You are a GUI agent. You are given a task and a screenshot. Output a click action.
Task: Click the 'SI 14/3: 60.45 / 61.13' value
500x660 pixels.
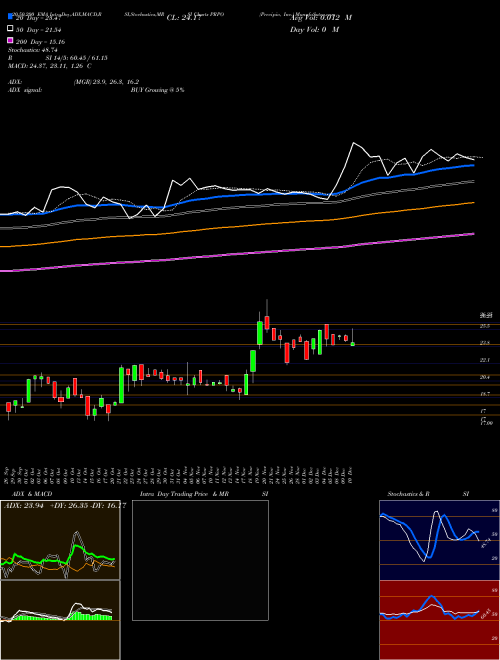click(x=77, y=58)
